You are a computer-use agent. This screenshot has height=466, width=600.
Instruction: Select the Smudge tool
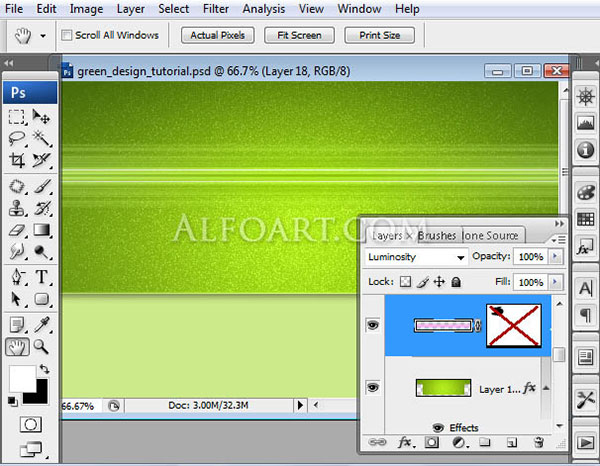[x=16, y=252]
